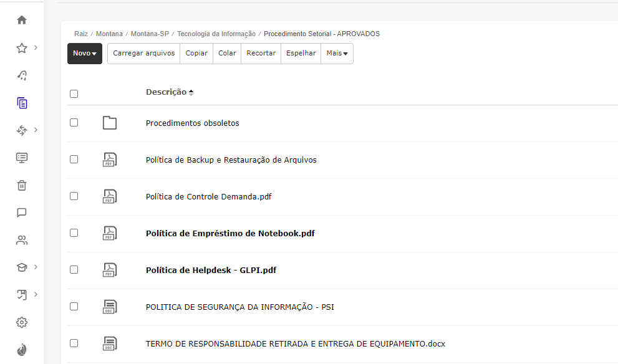Check the select-all checkbox in header
This screenshot has height=364, width=618.
pyautogui.click(x=74, y=93)
